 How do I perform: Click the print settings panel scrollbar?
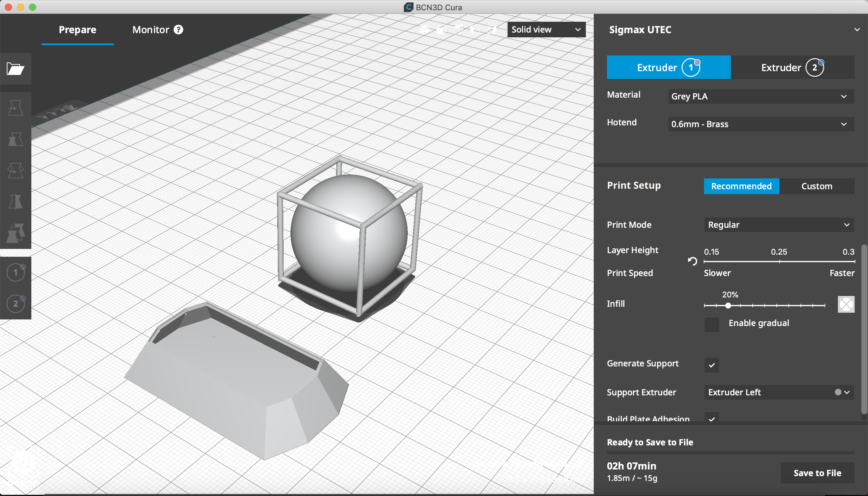(864, 329)
